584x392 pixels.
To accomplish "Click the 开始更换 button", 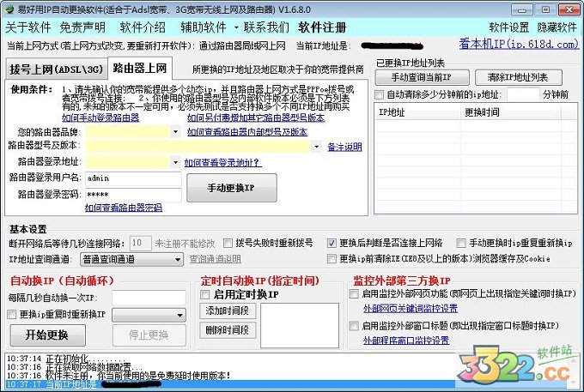I will 47,335.
